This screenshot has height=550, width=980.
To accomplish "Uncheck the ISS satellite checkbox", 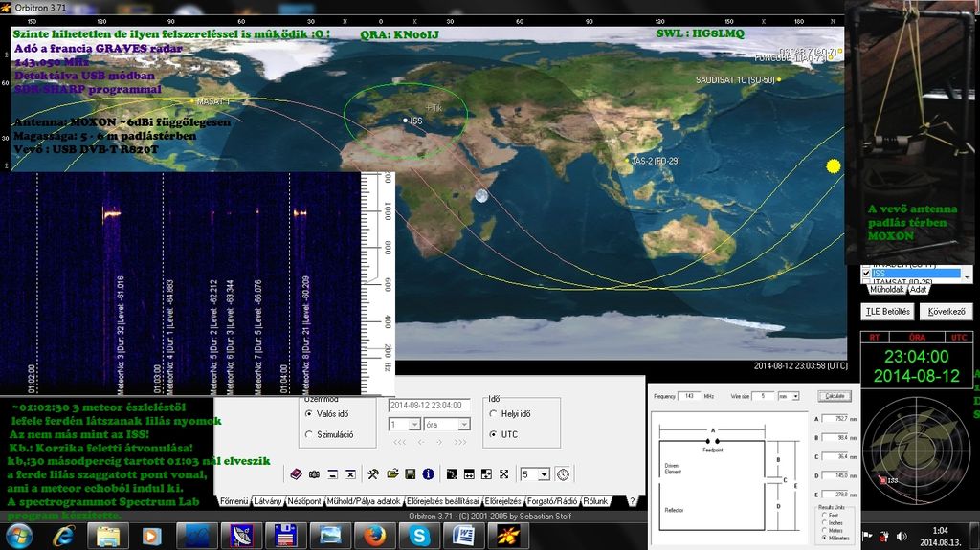I will pos(866,274).
